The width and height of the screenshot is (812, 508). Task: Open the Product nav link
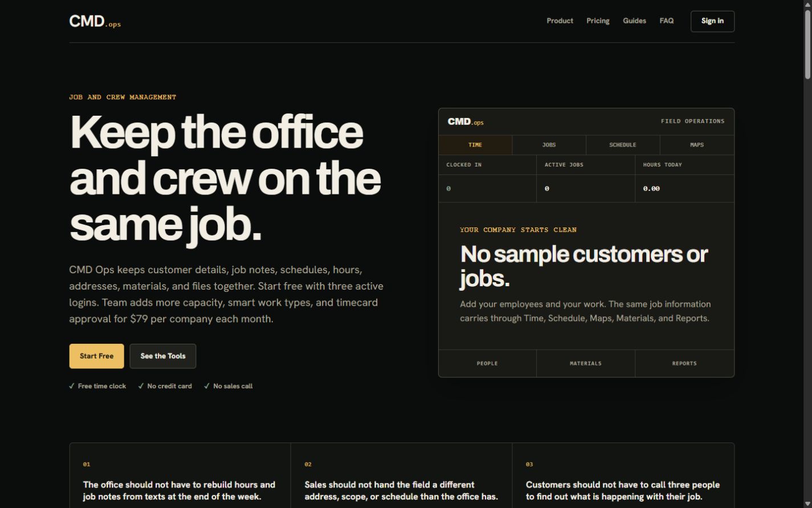(x=560, y=21)
